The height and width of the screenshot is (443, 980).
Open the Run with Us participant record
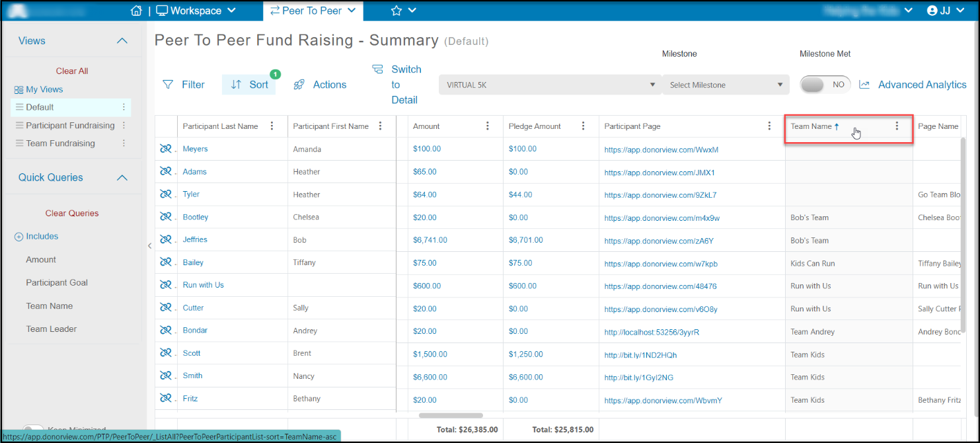click(204, 285)
